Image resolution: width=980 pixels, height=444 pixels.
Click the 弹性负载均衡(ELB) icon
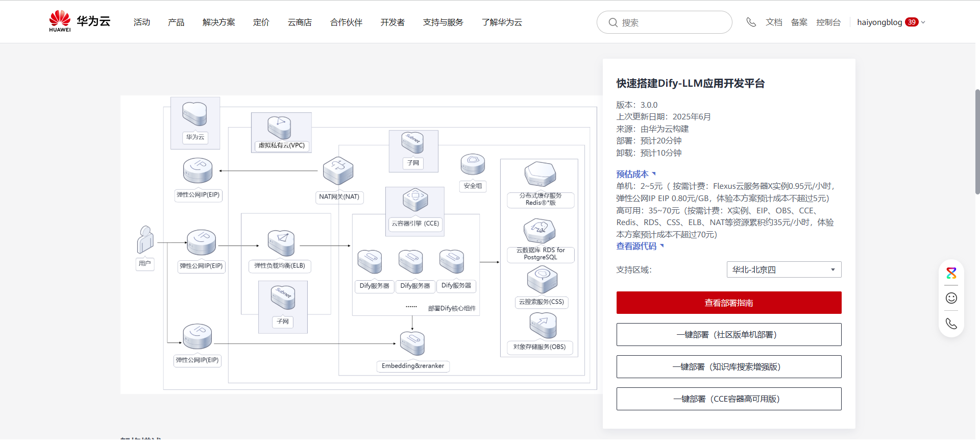[x=281, y=243]
